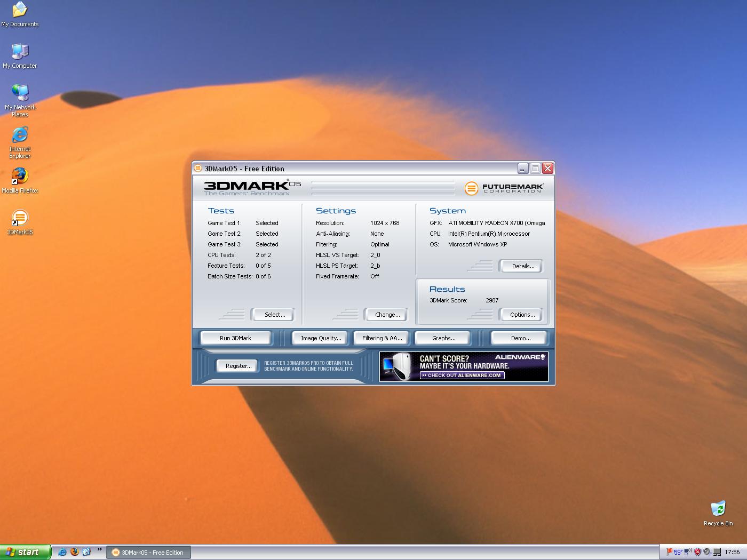
Task: Select the My Computer desktop icon
Action: 20,55
